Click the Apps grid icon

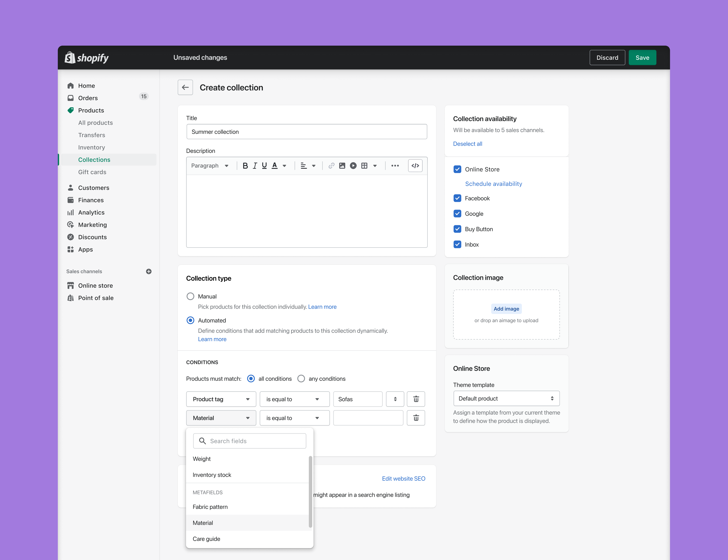70,249
